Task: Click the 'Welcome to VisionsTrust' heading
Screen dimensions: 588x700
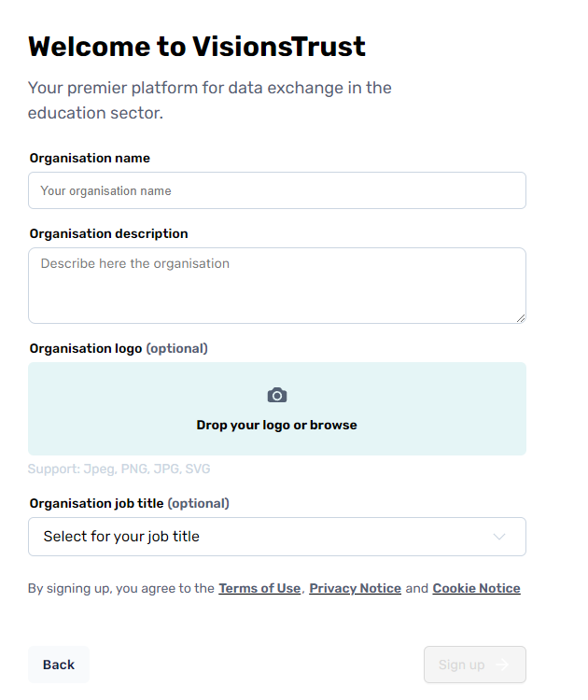Action: click(x=197, y=47)
